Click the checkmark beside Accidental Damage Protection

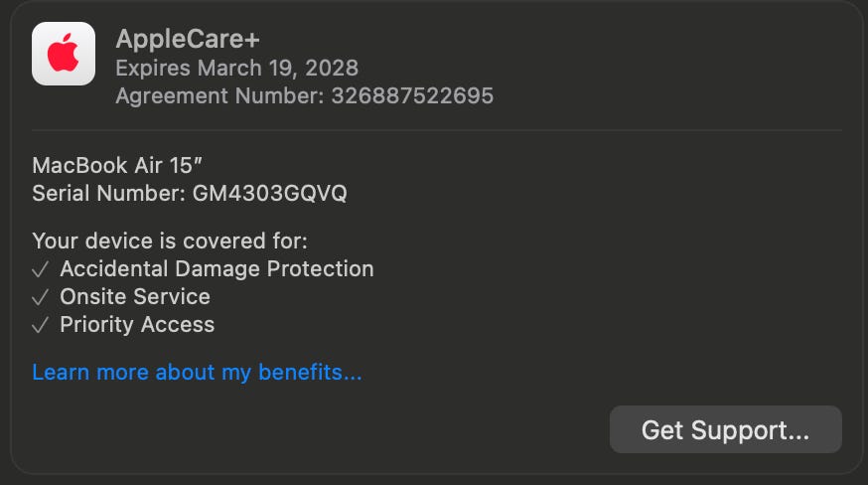tap(41, 269)
